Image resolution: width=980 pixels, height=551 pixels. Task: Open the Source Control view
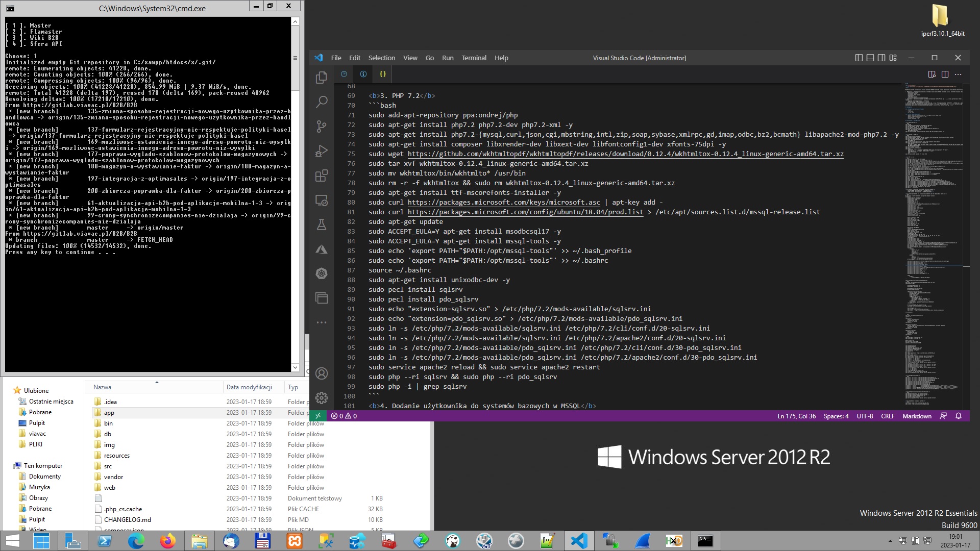[322, 127]
